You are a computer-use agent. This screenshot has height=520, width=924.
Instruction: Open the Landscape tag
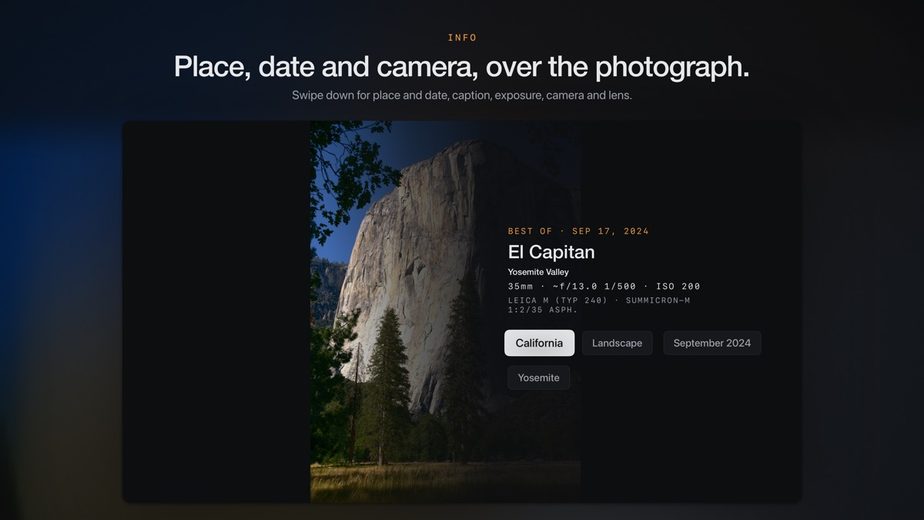tap(617, 343)
